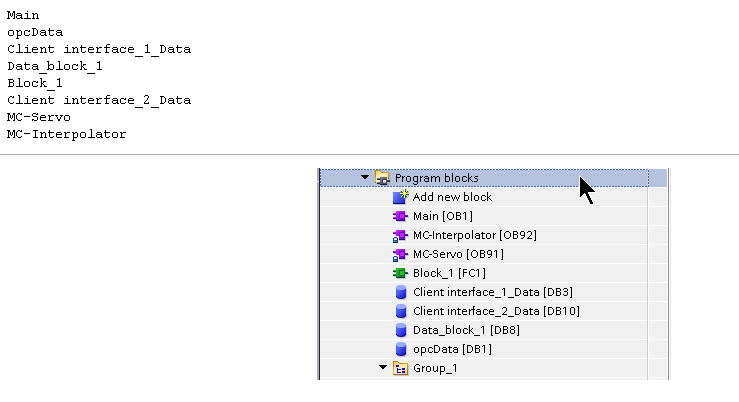
Task: Click the green Block_1 function icon
Action: (401, 273)
